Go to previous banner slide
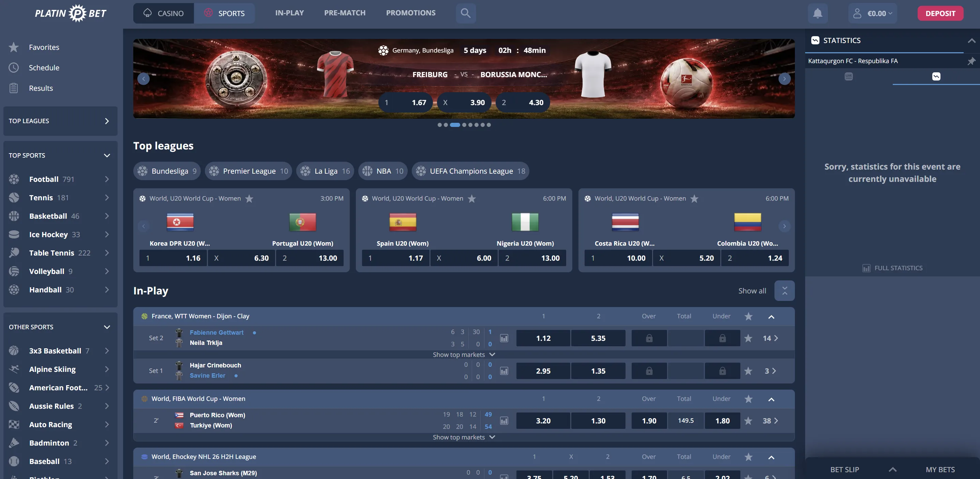The height and width of the screenshot is (479, 980). [144, 79]
